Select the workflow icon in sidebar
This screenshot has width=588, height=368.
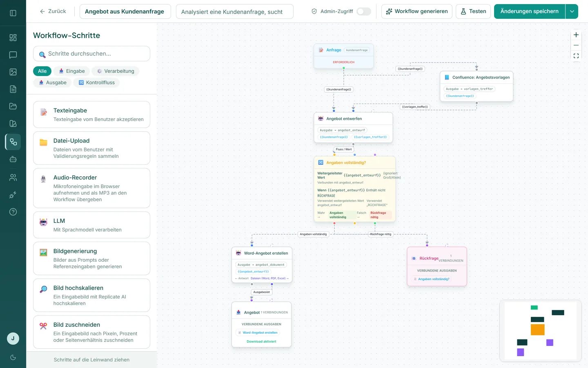coord(13,142)
